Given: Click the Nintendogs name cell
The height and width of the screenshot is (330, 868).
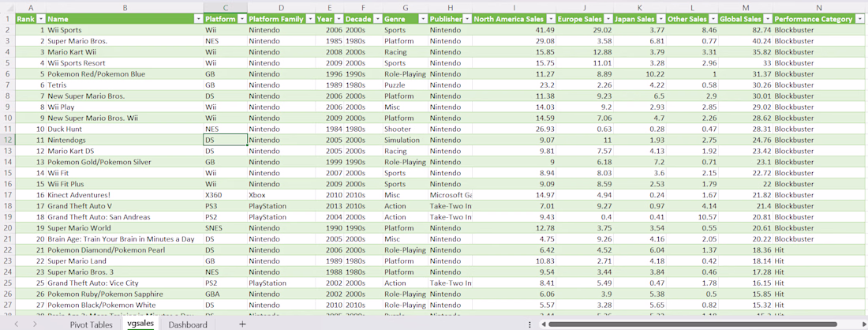Looking at the screenshot, I should (x=125, y=140).
